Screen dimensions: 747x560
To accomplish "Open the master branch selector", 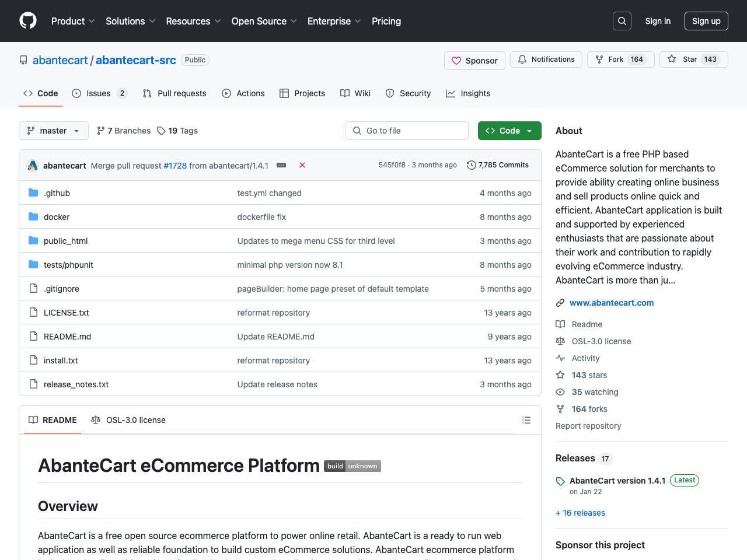I will 54,131.
